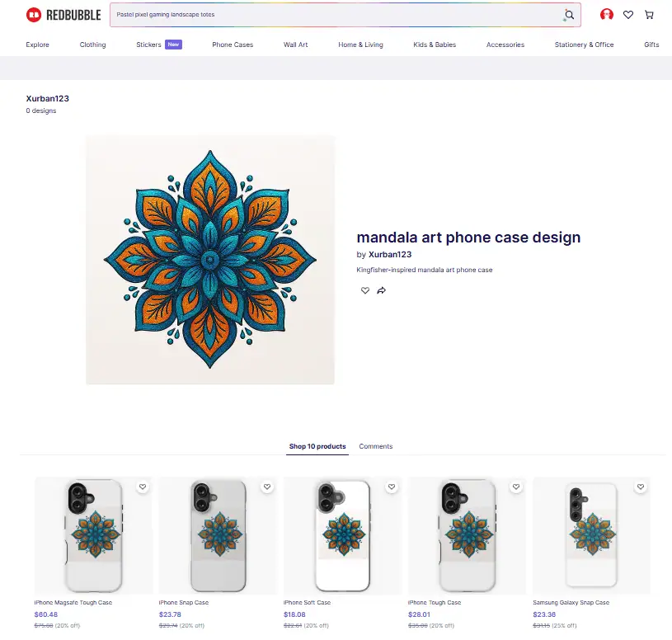Favorite the iPhone Snap Case
The height and width of the screenshot is (640, 672).
[267, 487]
